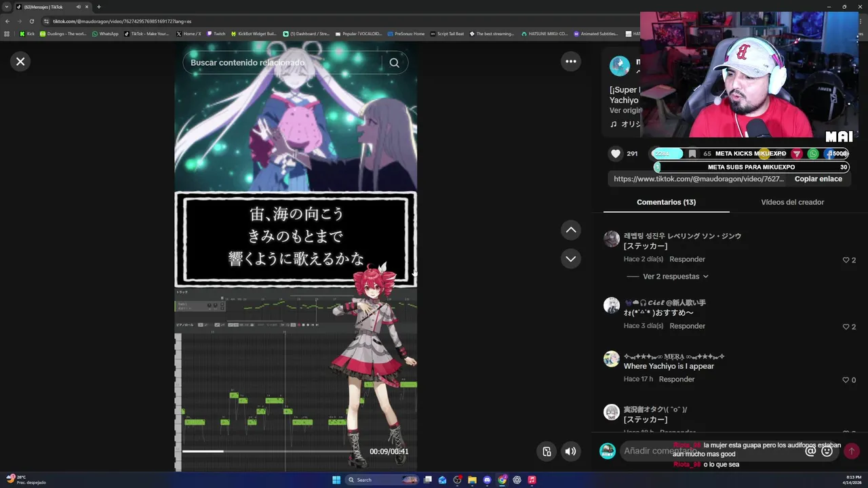Like the Ciel おすすめ comment

point(846,327)
